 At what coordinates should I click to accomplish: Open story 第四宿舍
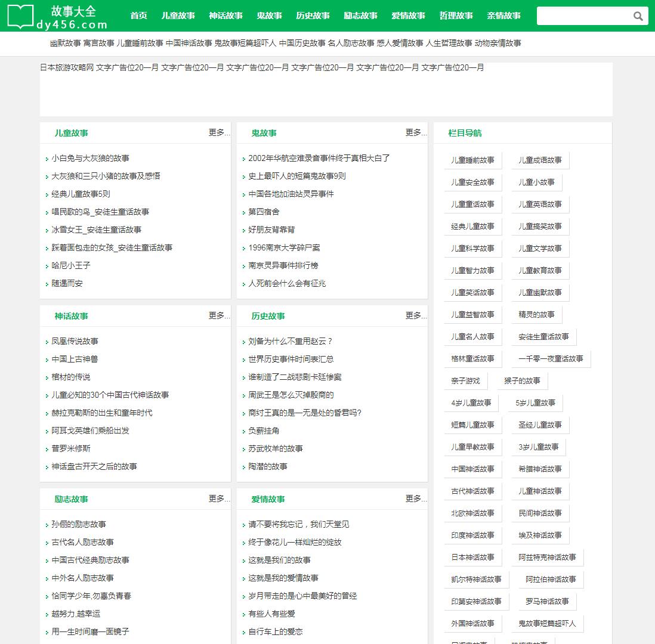(x=264, y=212)
